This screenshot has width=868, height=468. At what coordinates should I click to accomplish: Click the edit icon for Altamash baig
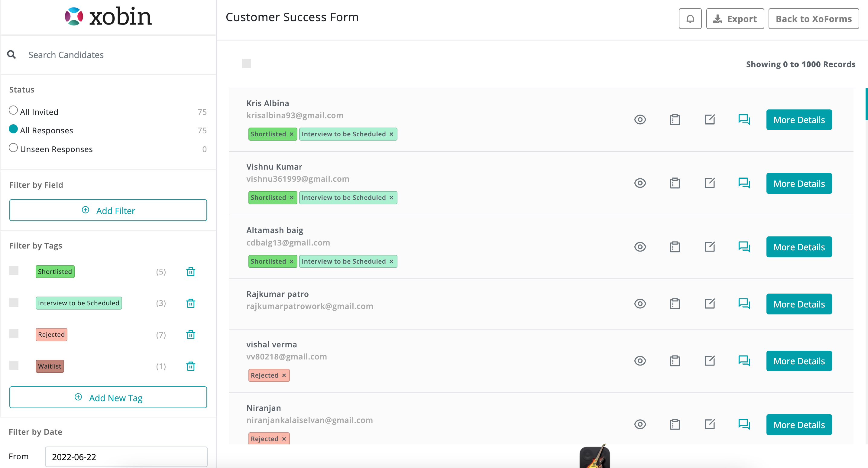pos(709,247)
